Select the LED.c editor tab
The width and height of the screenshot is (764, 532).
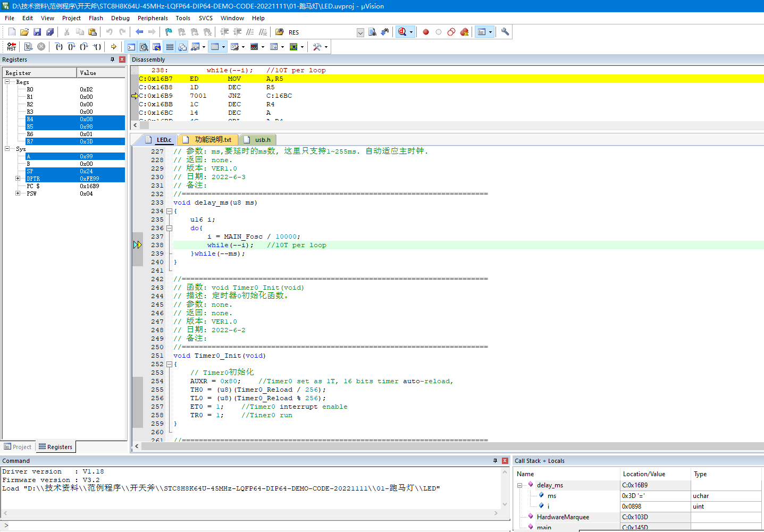pyautogui.click(x=159, y=140)
